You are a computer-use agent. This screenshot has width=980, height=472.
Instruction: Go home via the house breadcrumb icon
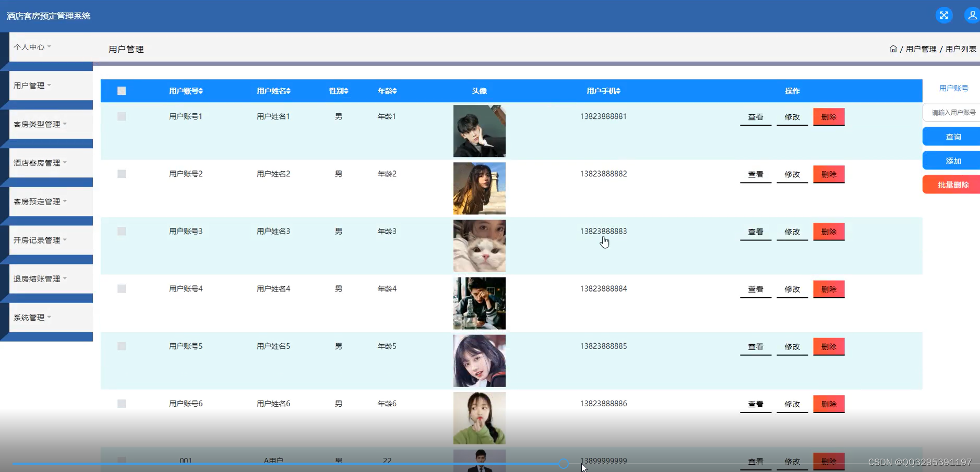[x=893, y=49]
